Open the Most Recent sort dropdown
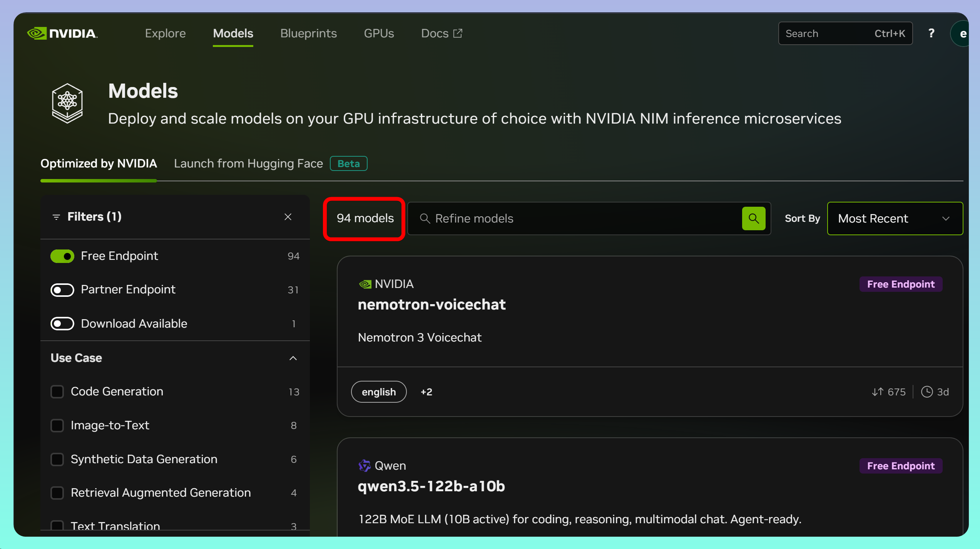 (895, 218)
